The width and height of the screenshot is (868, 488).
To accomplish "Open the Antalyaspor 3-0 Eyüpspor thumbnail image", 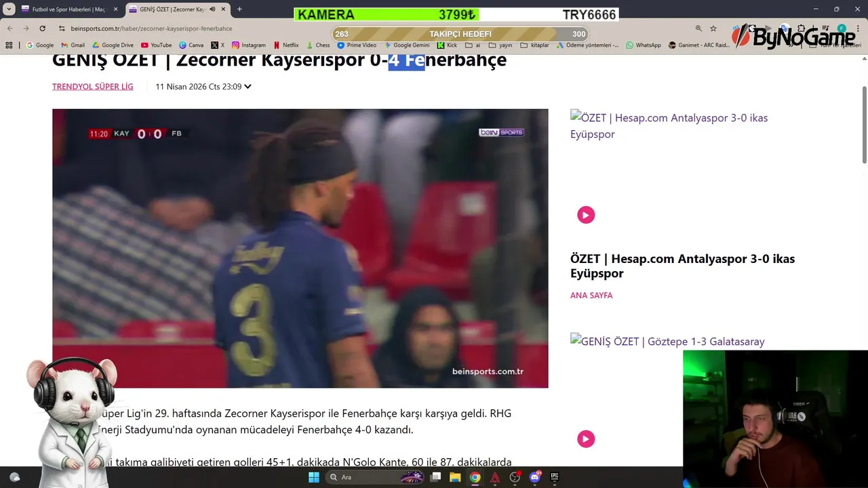I will (669, 125).
